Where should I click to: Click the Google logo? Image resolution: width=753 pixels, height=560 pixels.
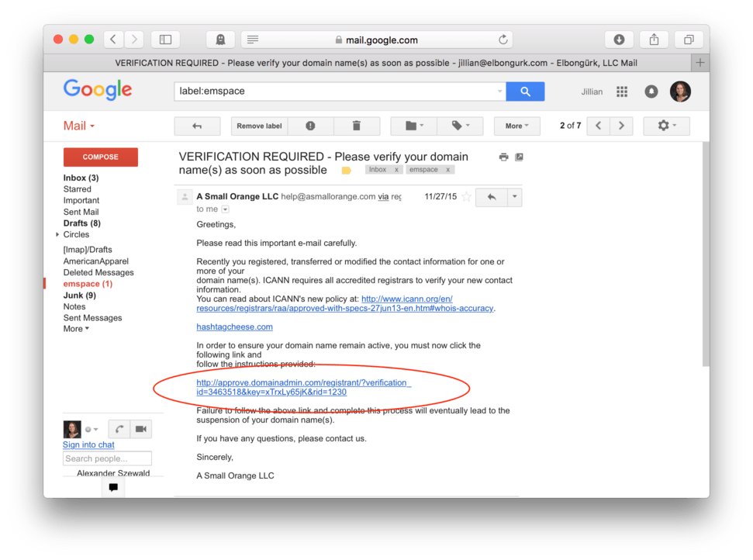tap(98, 90)
